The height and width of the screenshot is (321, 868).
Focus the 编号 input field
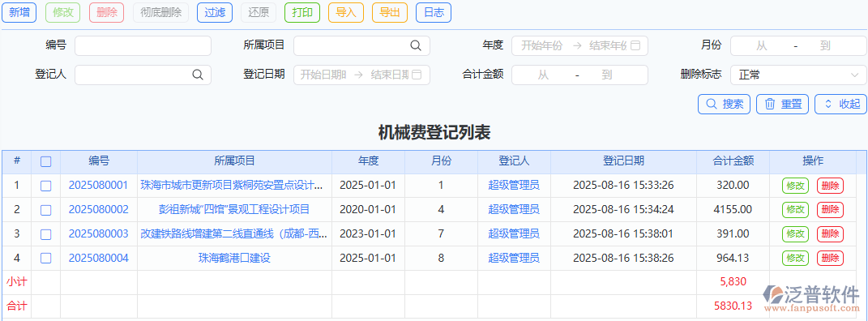point(143,45)
